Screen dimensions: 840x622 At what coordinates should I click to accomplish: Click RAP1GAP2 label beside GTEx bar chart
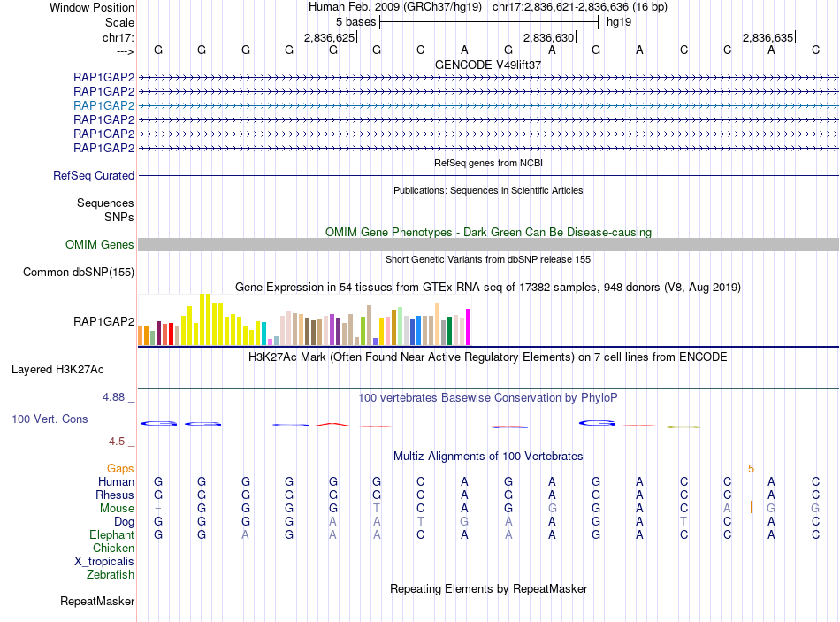[104, 321]
